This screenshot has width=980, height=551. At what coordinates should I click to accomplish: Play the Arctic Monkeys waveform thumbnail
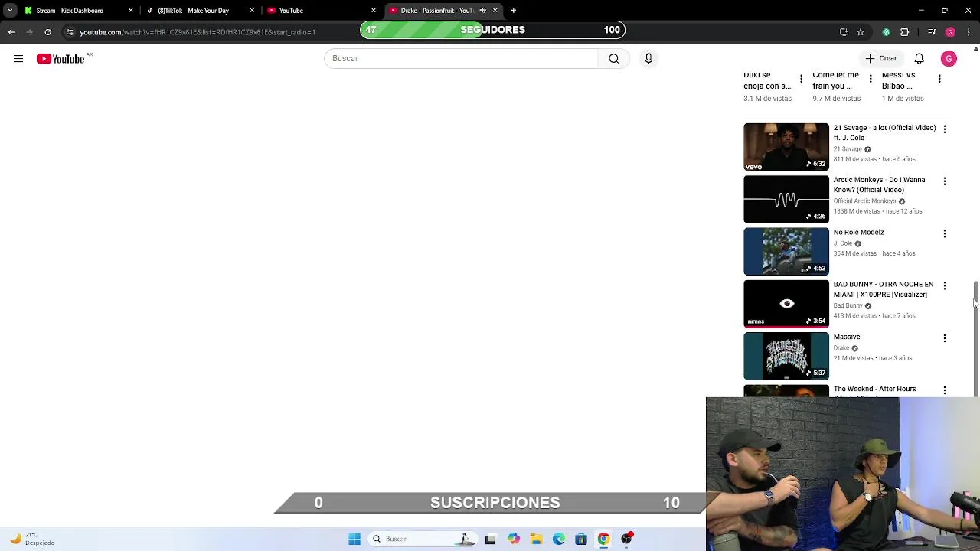pyautogui.click(x=786, y=199)
